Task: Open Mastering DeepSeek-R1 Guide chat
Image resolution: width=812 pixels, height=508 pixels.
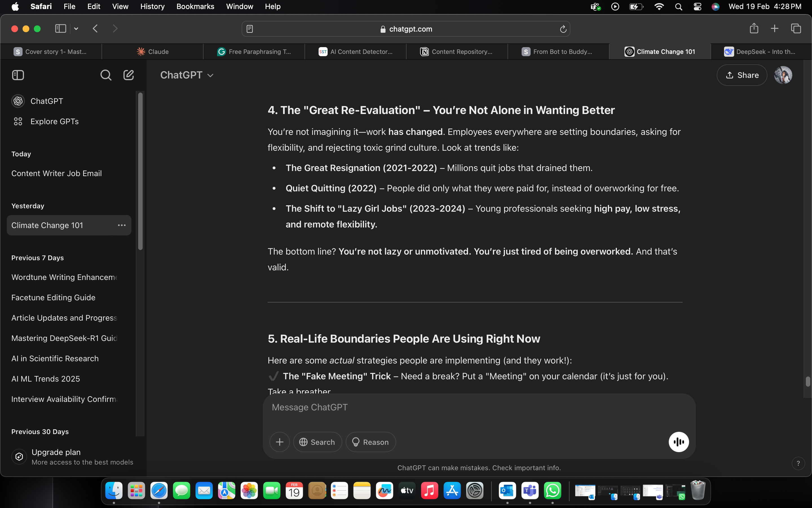Action: click(x=69, y=338)
